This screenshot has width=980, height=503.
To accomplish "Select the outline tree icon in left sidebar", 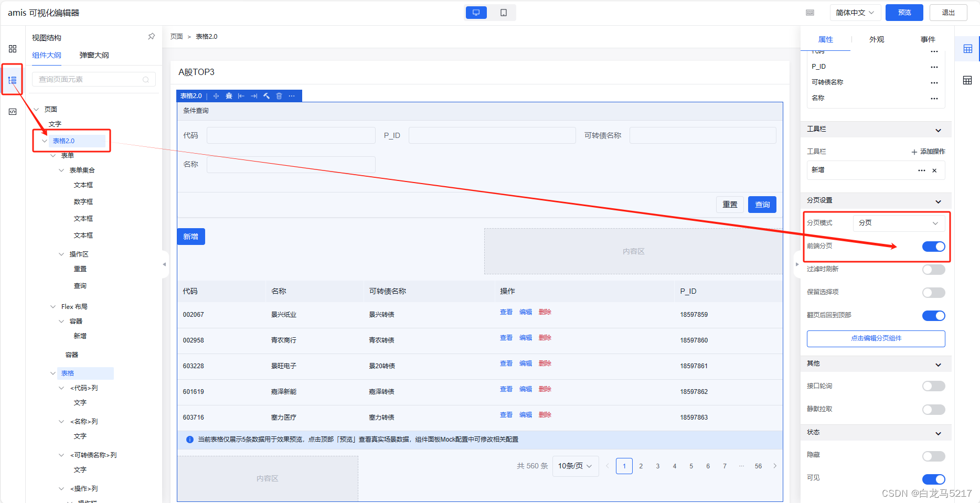I will click(12, 80).
